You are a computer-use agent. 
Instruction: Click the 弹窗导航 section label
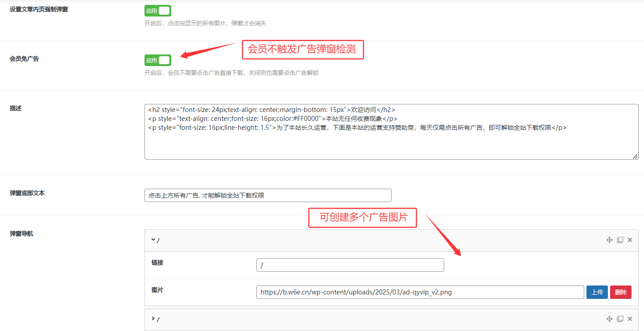point(21,234)
